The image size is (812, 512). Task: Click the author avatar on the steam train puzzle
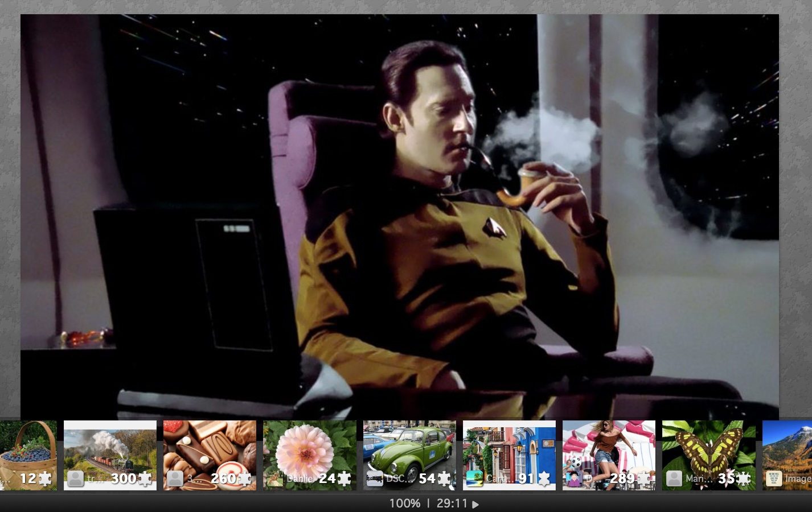tap(75, 479)
